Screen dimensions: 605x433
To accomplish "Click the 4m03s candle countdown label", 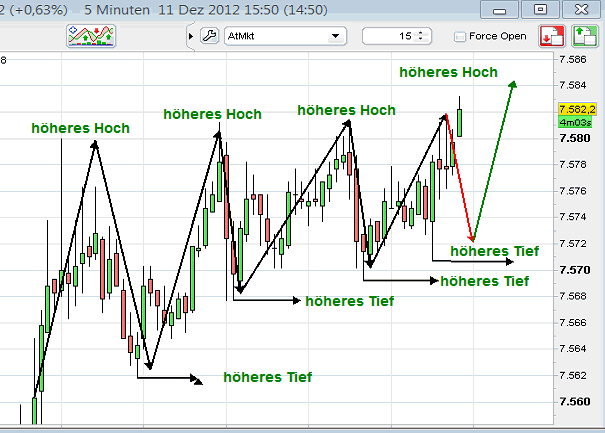I will click(575, 123).
